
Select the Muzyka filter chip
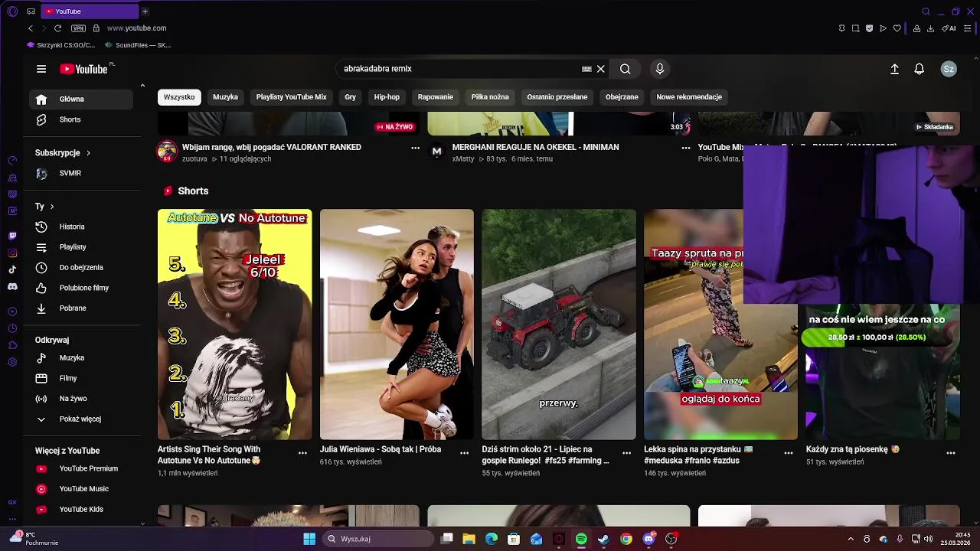(x=225, y=97)
